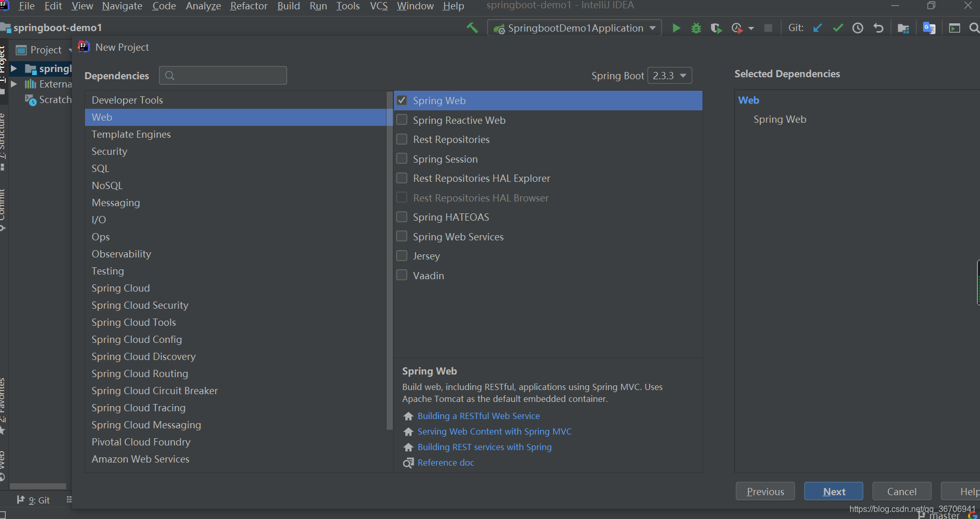Click the Cancel button
Screen dimensions: 980x519
click(902, 491)
